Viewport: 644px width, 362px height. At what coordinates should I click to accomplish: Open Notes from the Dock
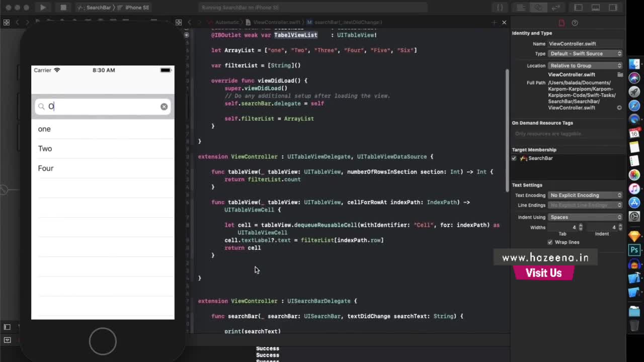pyautogui.click(x=634, y=147)
